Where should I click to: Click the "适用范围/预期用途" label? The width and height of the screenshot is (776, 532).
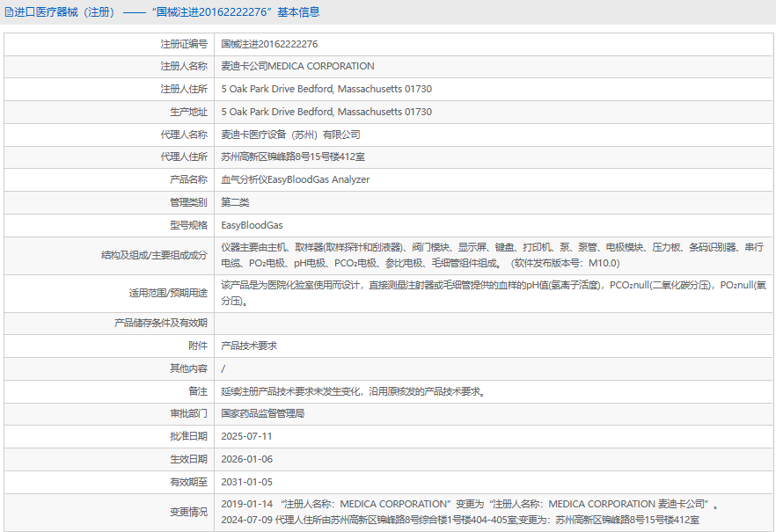pyautogui.click(x=168, y=293)
